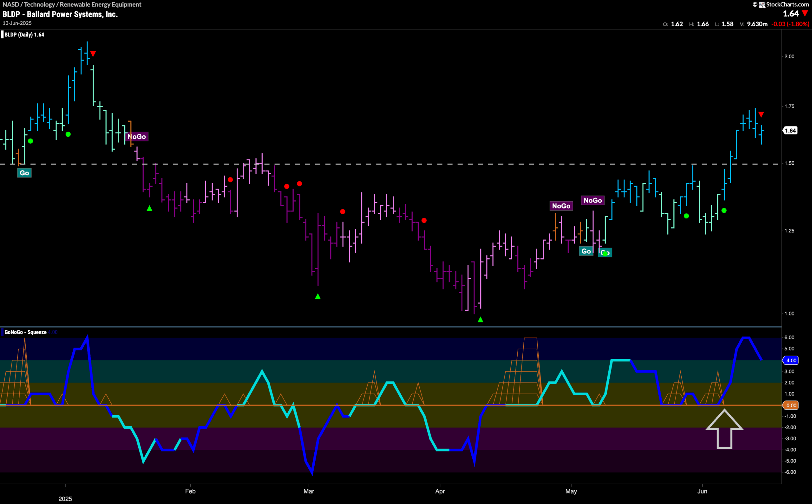Screen dimensions: 812x504
Task: Click the May label on time axis
Action: 571,491
